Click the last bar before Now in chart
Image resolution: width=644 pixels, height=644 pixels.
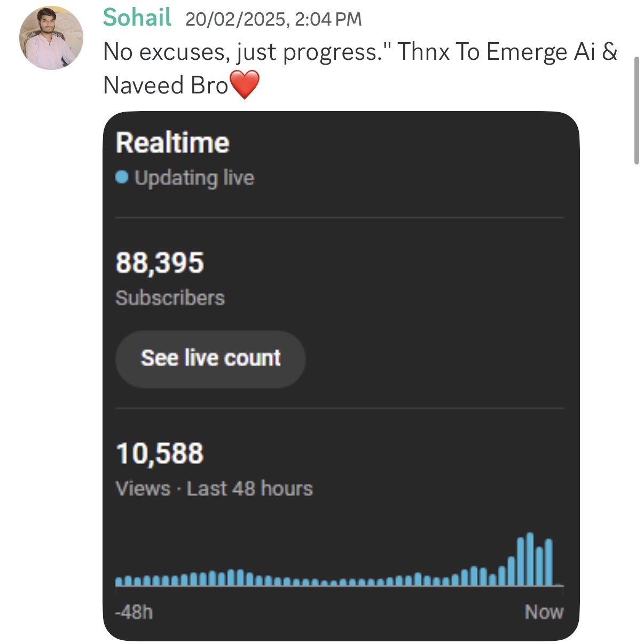[548, 562]
